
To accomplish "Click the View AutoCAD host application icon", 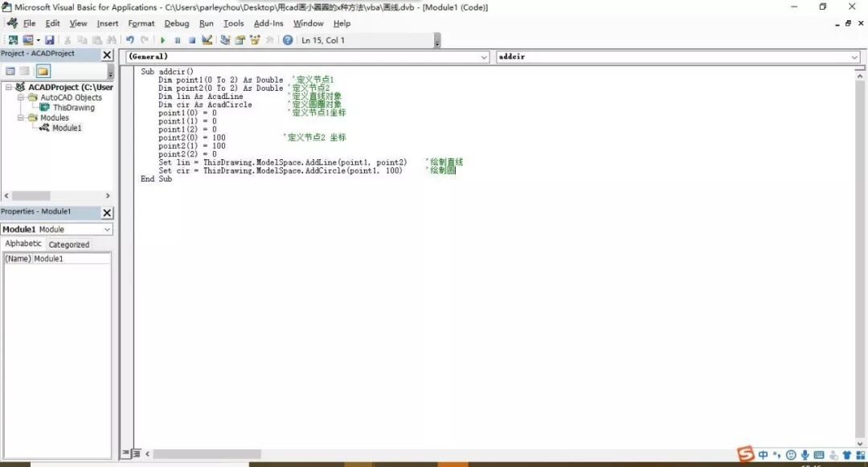I will [13, 40].
